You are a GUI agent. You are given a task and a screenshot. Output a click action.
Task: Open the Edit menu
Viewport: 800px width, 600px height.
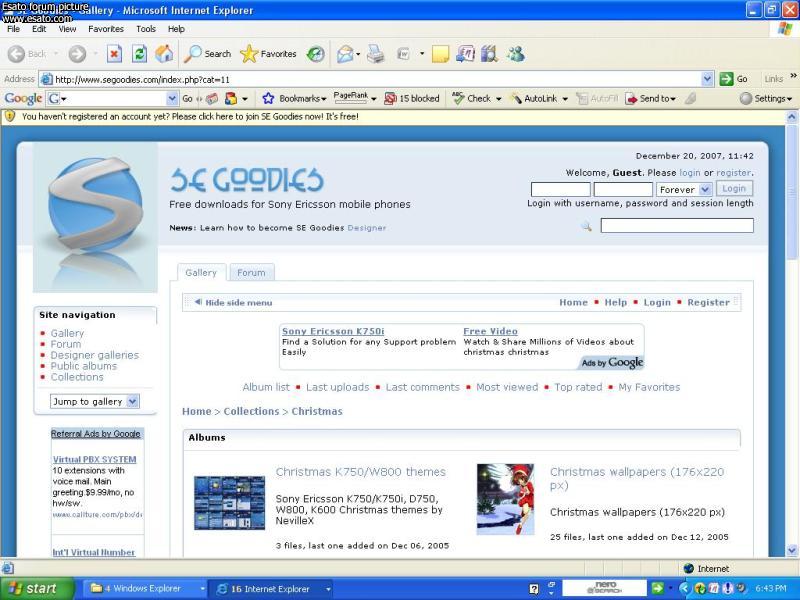(39, 29)
